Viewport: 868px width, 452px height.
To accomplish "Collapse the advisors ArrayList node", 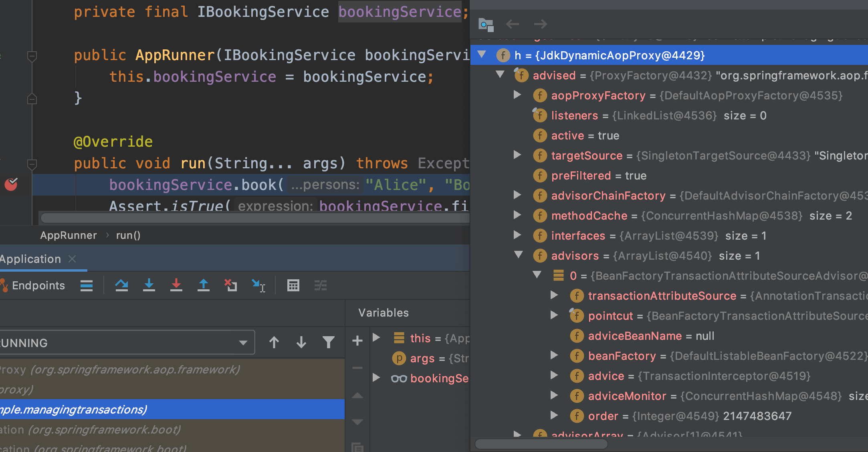I will tap(519, 255).
